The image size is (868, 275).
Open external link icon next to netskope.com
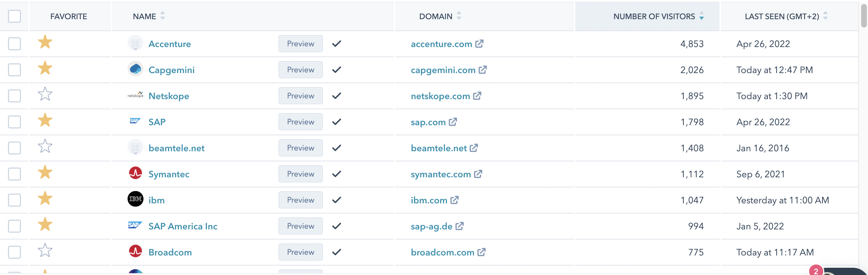[477, 96]
